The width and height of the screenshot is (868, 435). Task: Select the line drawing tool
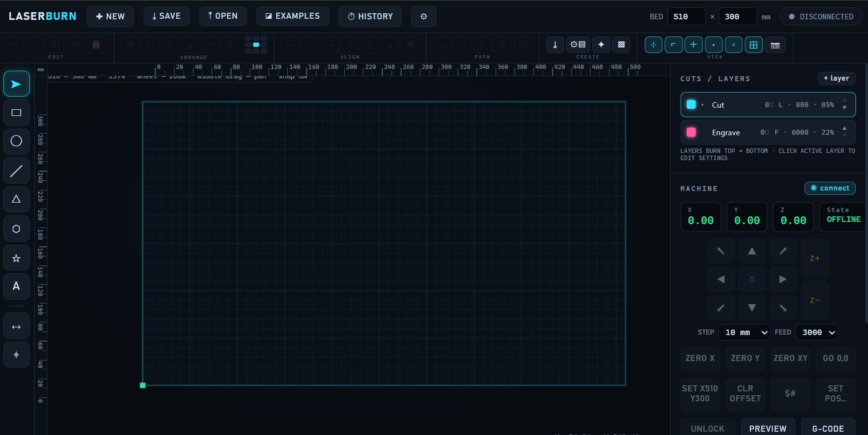[17, 171]
